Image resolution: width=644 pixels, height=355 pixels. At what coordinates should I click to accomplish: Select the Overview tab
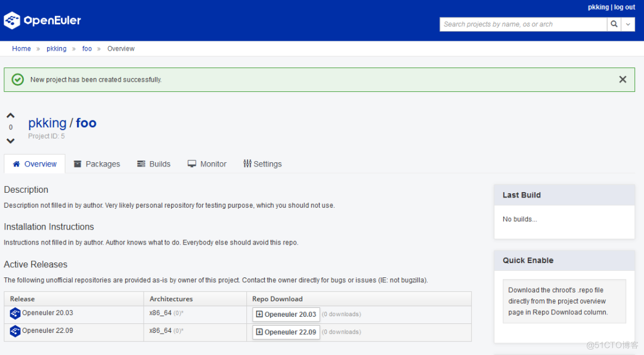[x=35, y=164]
